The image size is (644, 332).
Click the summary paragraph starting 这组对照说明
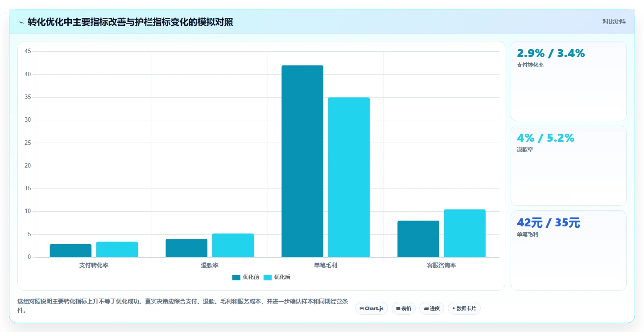pos(183,306)
